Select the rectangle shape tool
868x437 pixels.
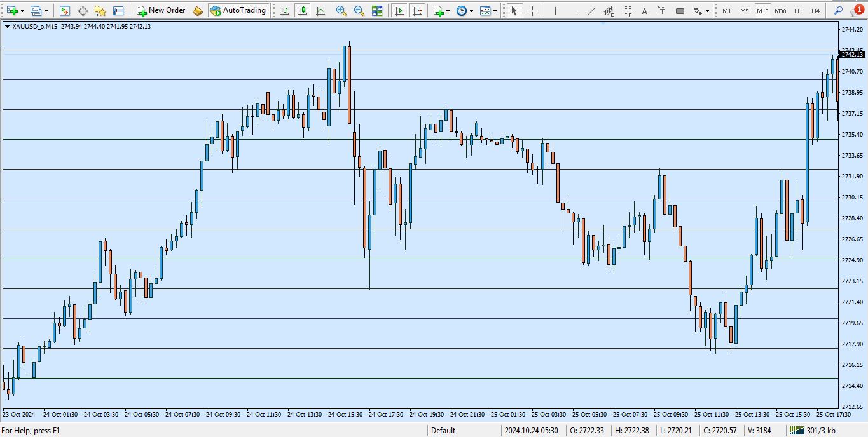[680, 11]
